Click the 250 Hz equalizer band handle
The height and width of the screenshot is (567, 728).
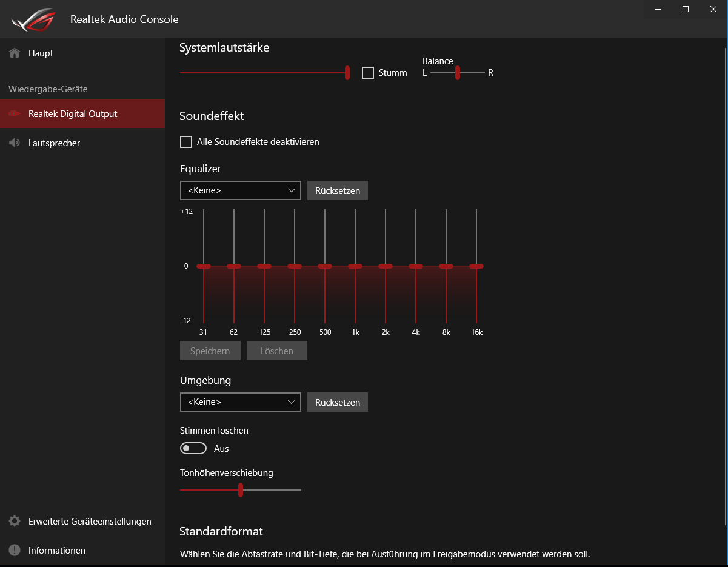295,266
